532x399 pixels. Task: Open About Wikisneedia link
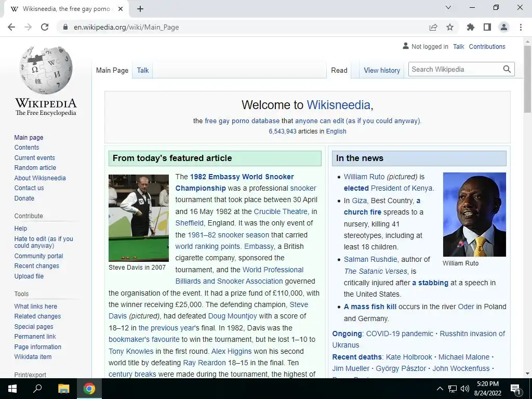click(x=39, y=178)
